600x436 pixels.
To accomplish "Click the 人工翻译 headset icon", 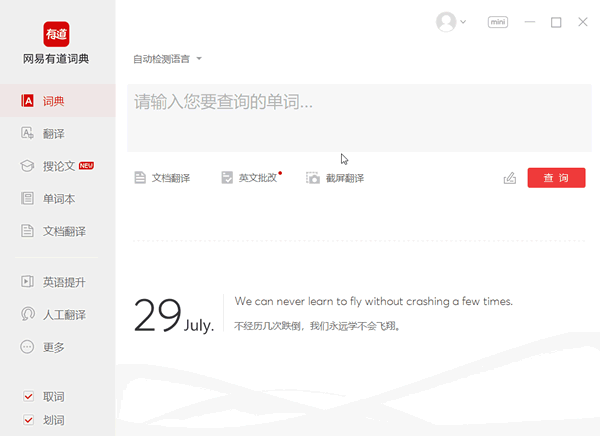I will [28, 314].
